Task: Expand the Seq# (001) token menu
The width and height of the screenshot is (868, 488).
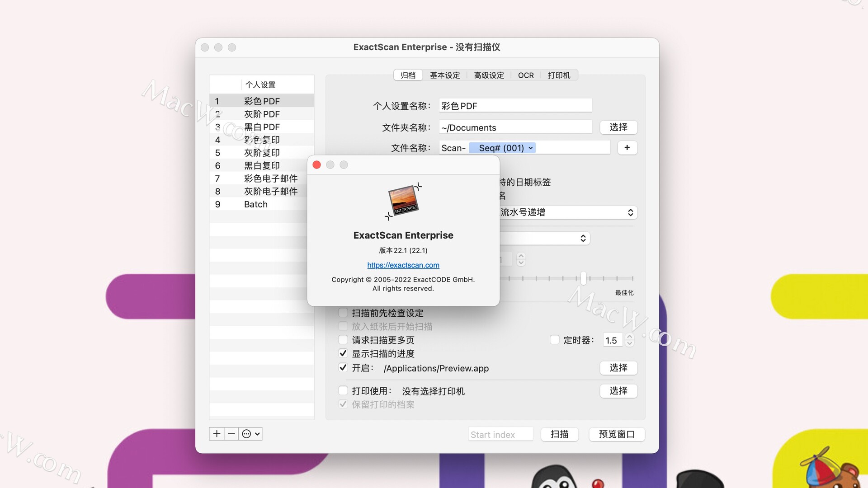Action: pos(531,148)
